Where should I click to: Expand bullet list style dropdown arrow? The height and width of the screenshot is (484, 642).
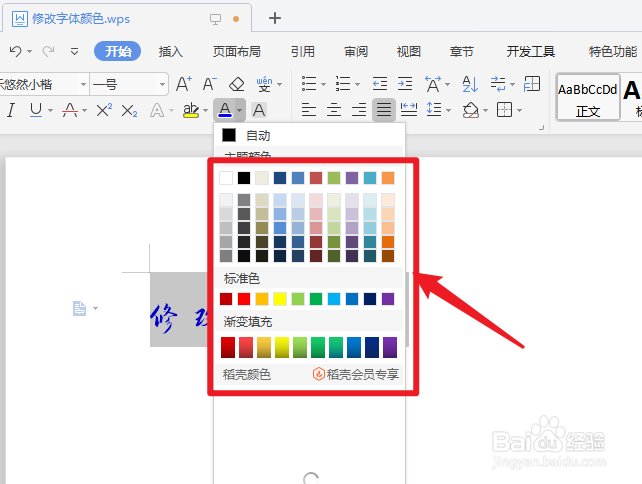click(323, 84)
